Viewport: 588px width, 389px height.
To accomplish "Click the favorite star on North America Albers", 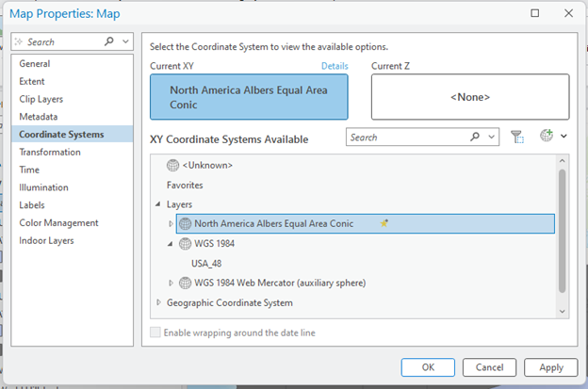I will [384, 224].
